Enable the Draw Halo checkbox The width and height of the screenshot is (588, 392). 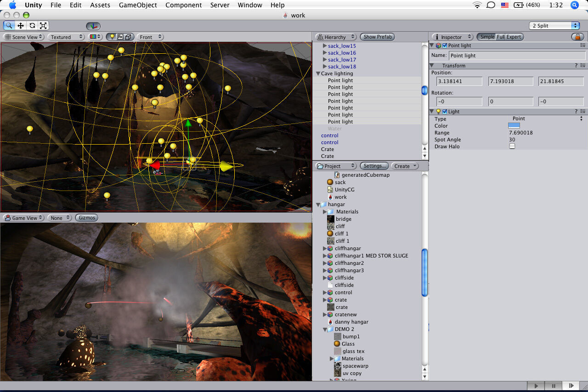coord(513,146)
